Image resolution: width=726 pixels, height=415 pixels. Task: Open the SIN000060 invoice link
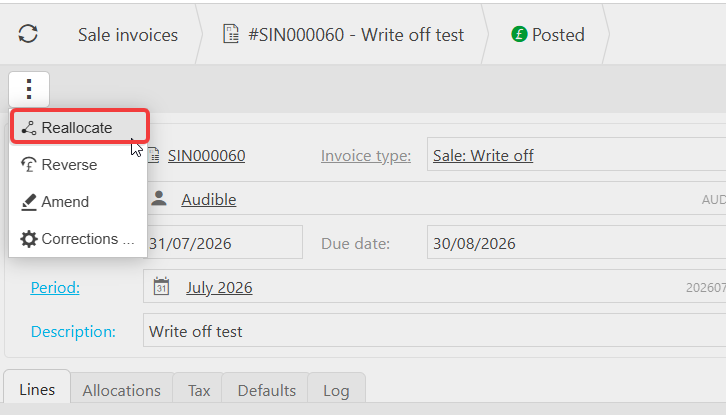(207, 156)
